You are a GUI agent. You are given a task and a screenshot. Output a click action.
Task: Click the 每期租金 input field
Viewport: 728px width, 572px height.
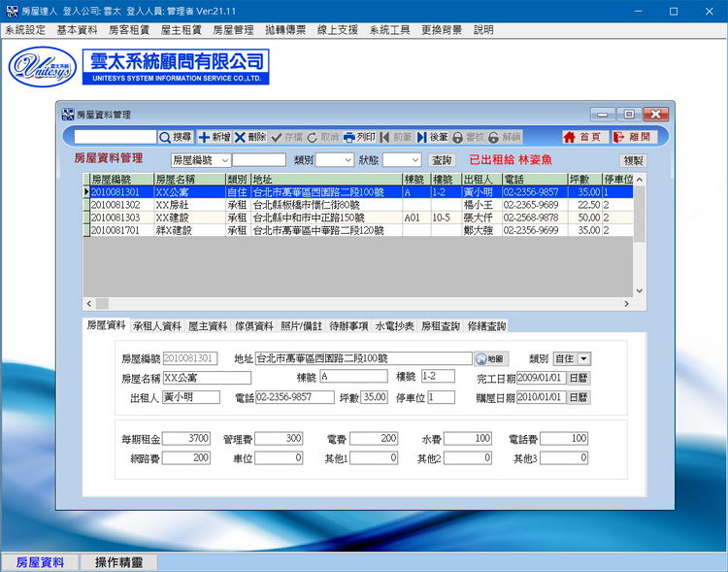[186, 439]
